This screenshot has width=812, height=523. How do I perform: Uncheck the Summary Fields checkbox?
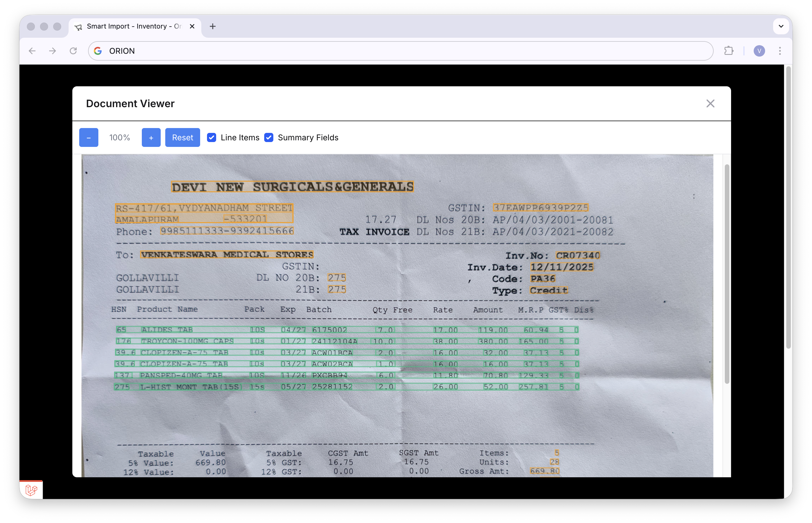(269, 137)
